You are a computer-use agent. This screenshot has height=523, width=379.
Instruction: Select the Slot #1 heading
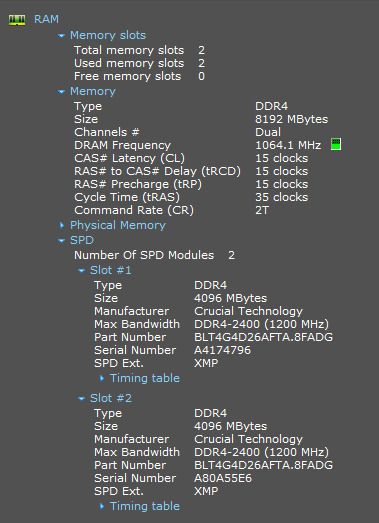point(111,270)
